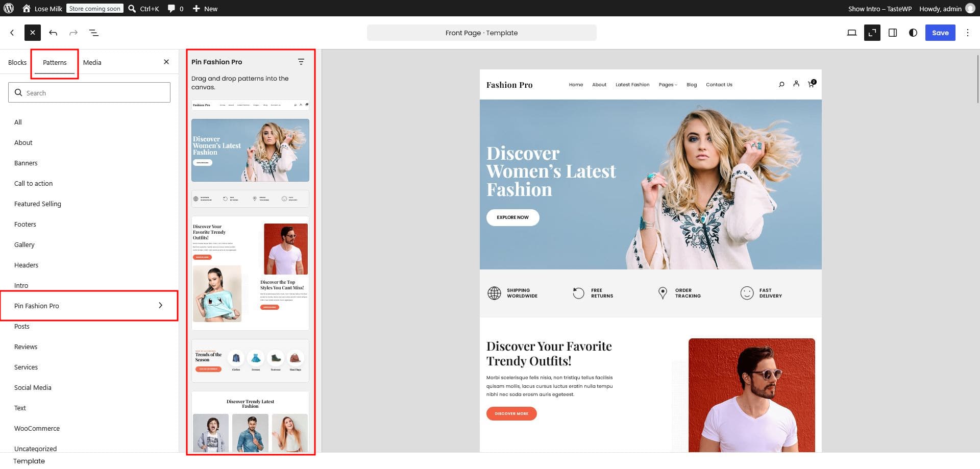Open the desktop device preview icon
Viewport: 980px width, 469px height.
[x=852, y=33]
